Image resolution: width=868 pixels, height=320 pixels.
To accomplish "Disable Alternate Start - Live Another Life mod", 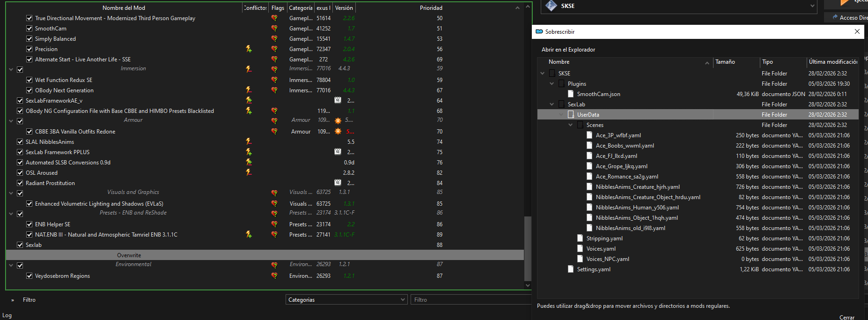I will coord(29,60).
